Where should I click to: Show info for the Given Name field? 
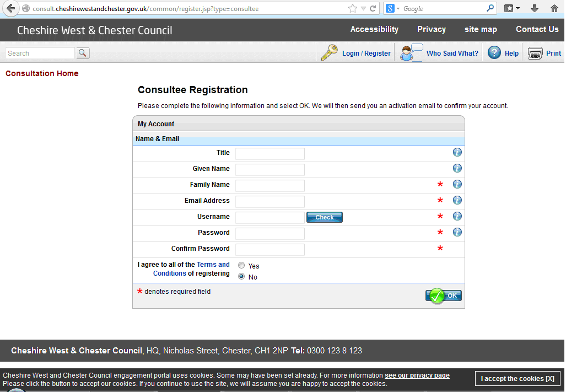pos(457,168)
